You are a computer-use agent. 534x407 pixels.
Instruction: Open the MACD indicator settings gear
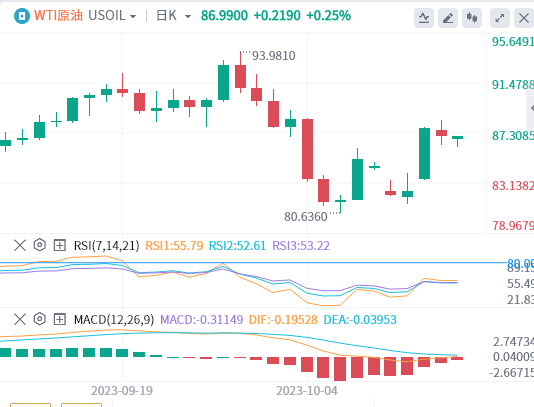click(40, 319)
